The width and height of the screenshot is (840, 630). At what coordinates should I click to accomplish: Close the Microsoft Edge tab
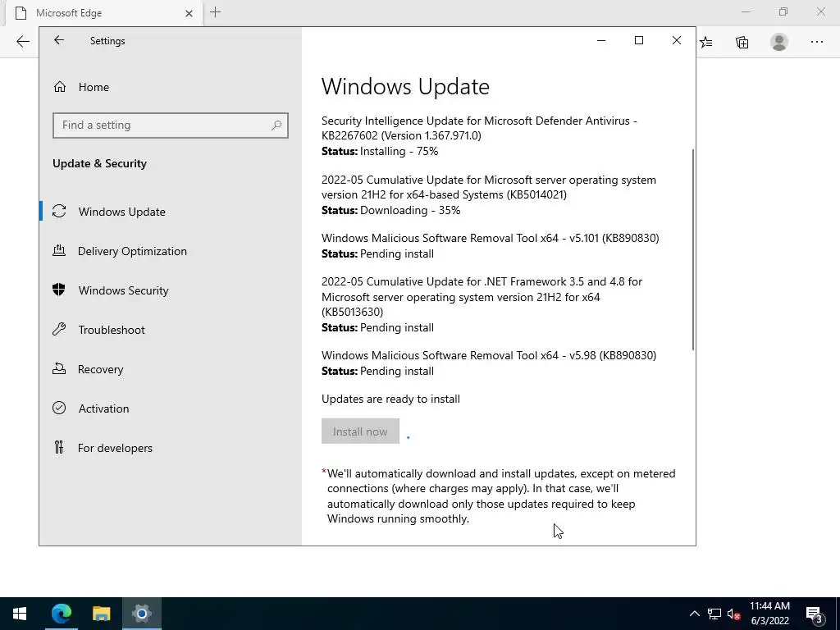click(189, 13)
